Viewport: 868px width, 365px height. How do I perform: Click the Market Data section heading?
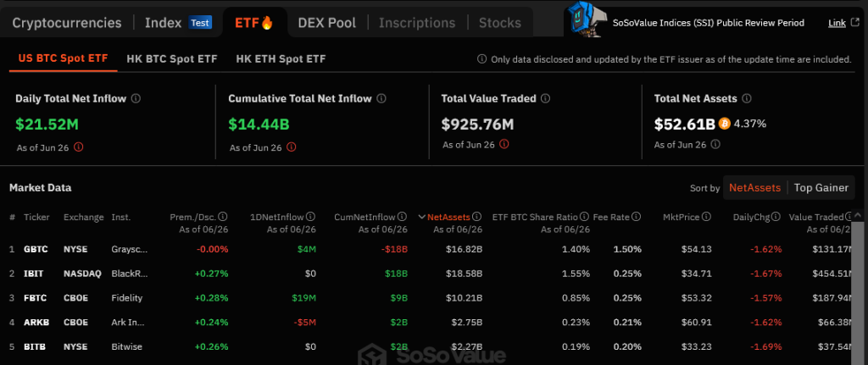[x=40, y=187]
